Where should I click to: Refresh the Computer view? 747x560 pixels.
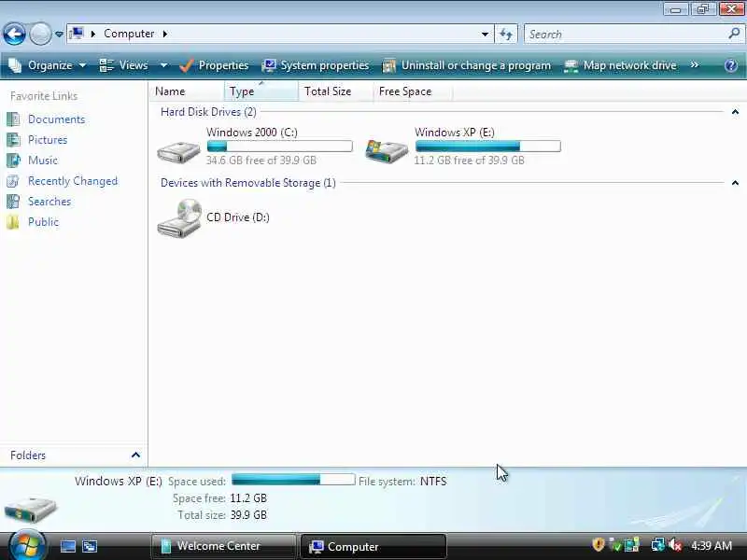pos(506,34)
